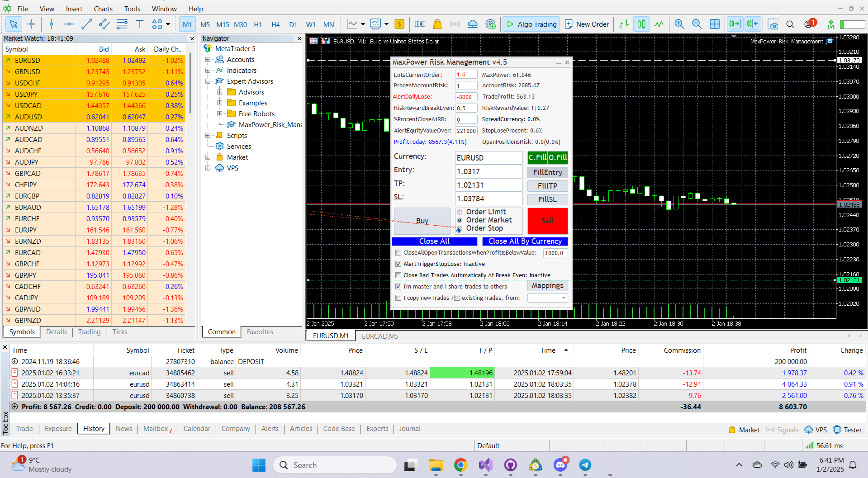Viewport: 868px width, 478px height.
Task: Zoom in on the chart
Action: pos(679,24)
